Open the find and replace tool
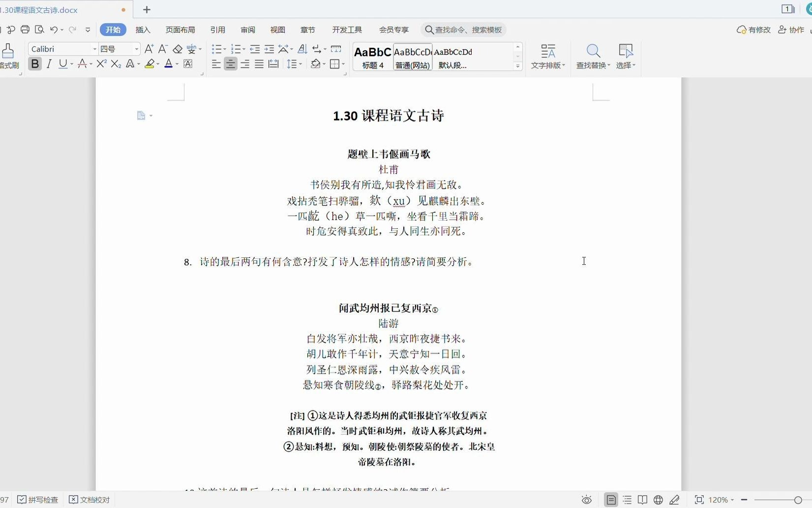Viewport: 812px width, 508px height. coord(593,57)
